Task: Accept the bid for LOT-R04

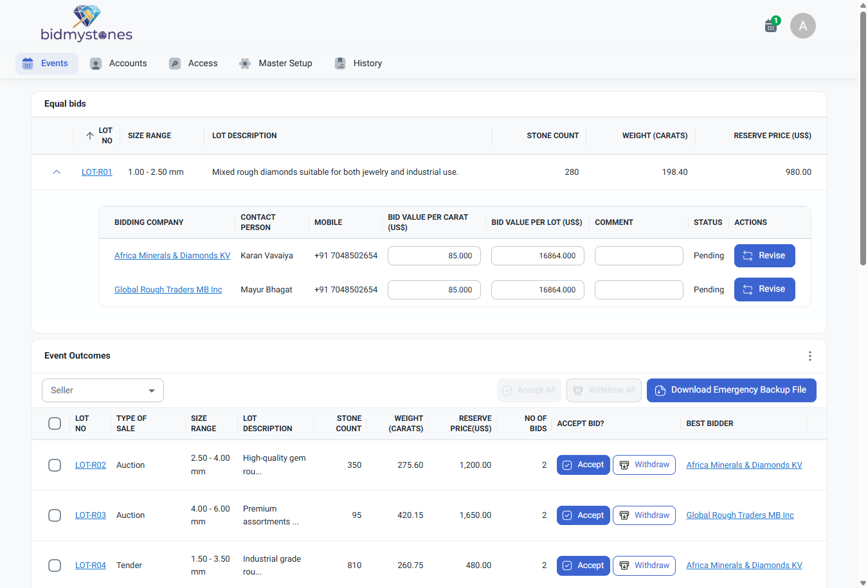Action: (x=583, y=566)
